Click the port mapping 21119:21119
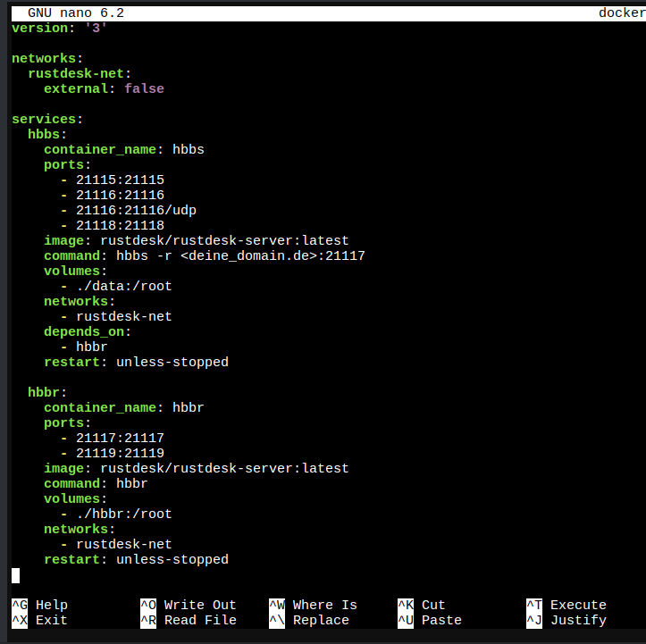The image size is (646, 644). coord(120,454)
